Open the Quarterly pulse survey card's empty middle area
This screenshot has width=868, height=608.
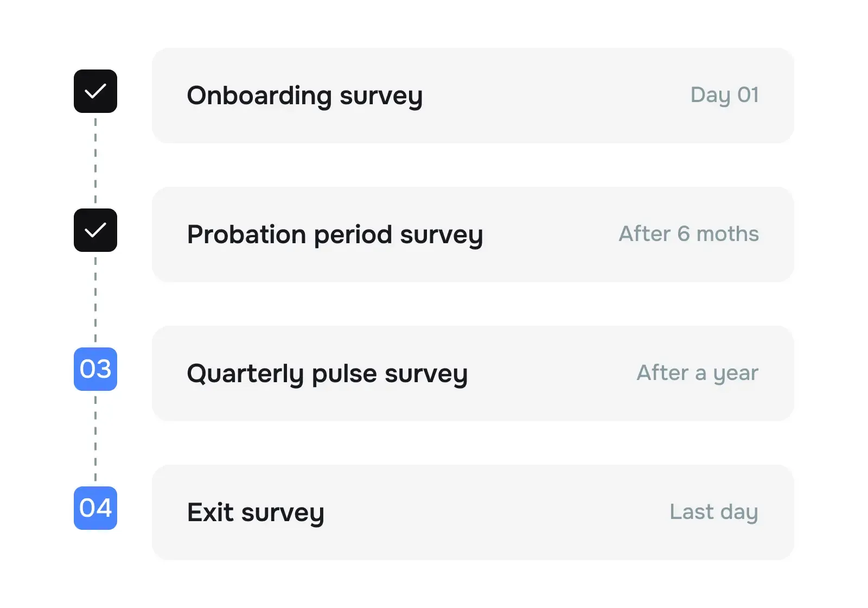point(551,374)
